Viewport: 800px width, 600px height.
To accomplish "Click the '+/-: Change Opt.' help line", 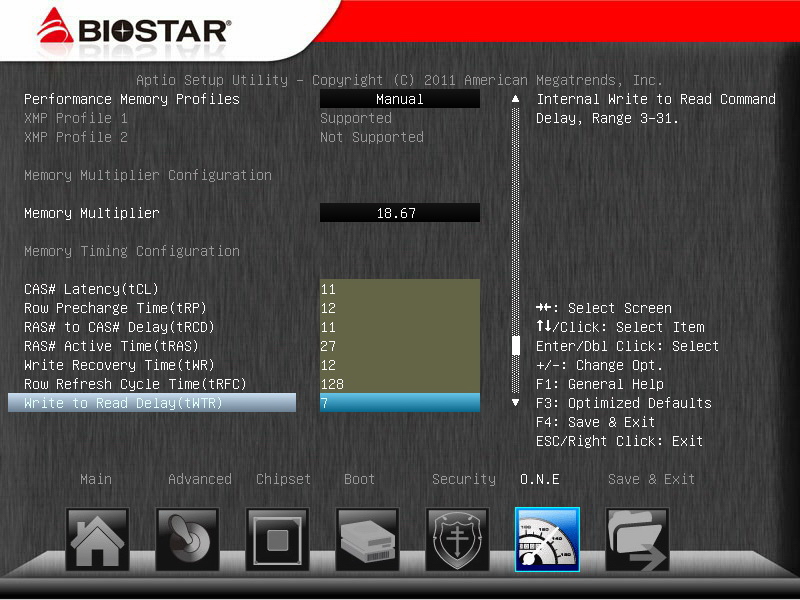I will point(599,365).
